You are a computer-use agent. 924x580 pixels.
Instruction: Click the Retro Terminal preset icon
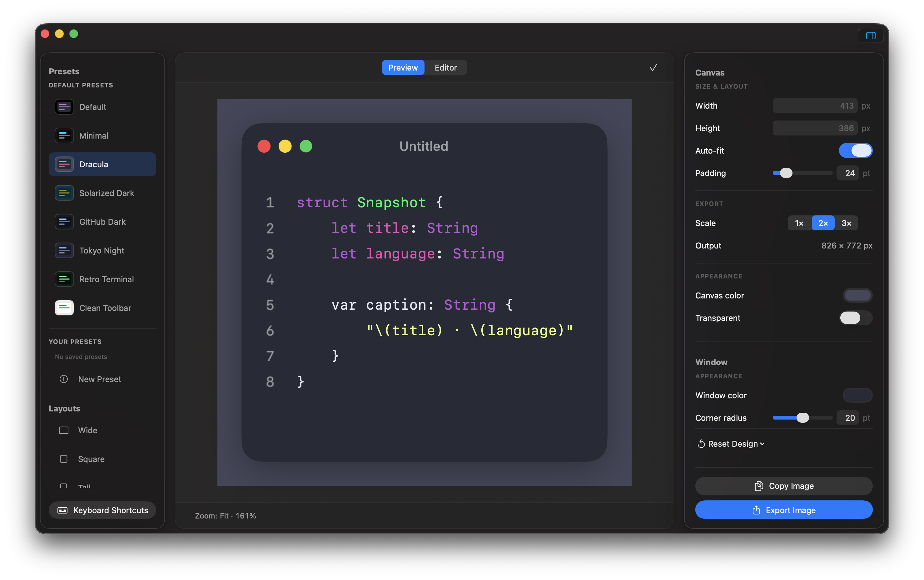tap(64, 279)
